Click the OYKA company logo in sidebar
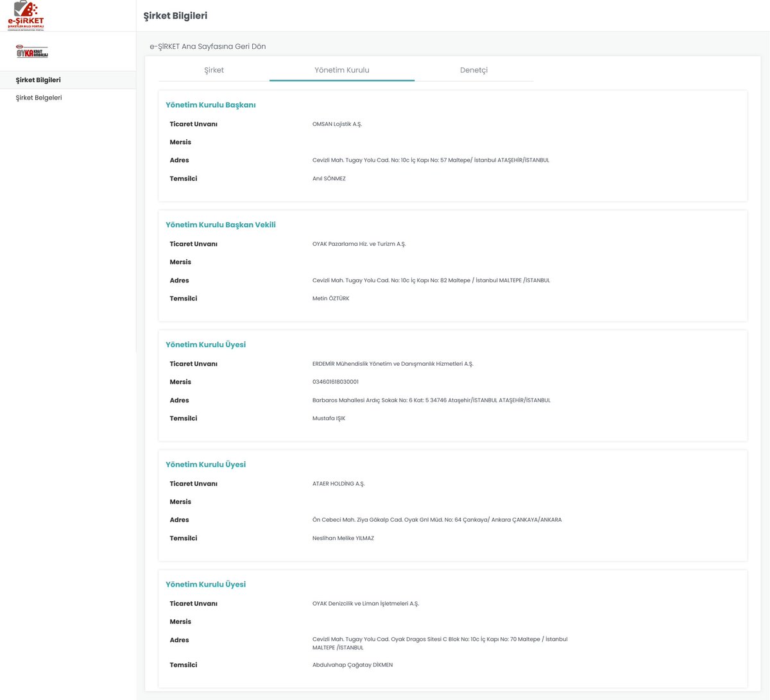 click(x=32, y=51)
